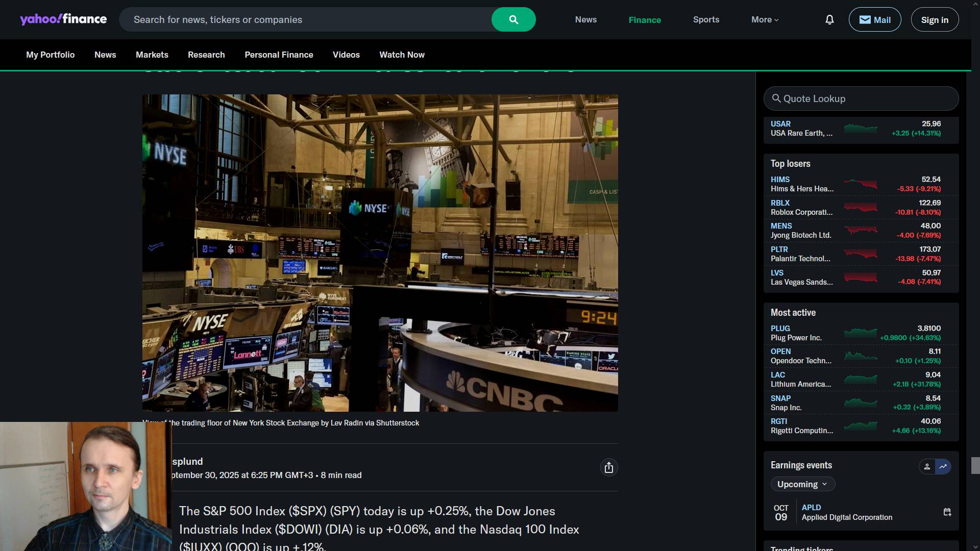
Task: Click the Yahoo Finance logo
Action: [x=63, y=19]
